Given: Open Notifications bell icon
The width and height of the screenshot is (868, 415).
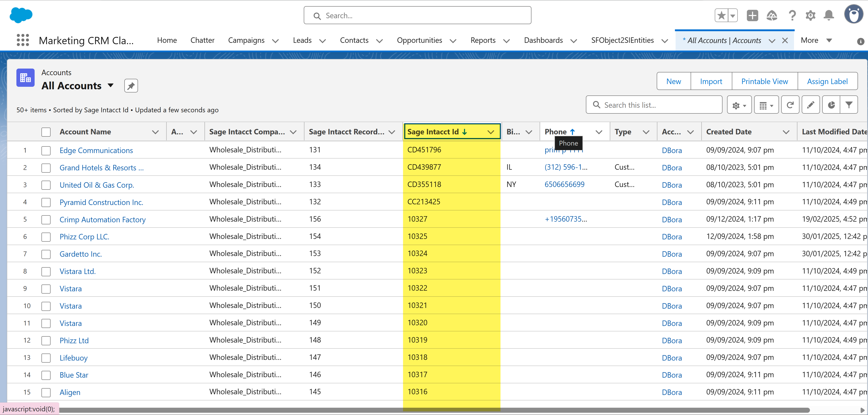Looking at the screenshot, I should click(829, 15).
